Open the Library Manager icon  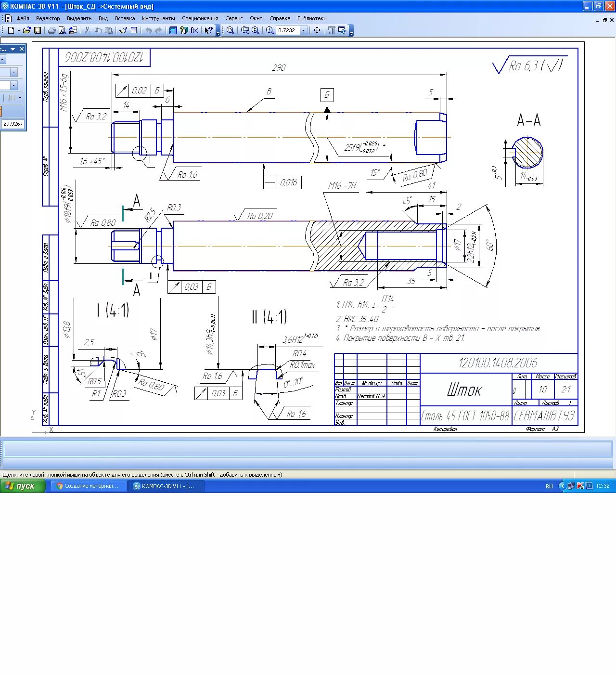click(x=184, y=30)
